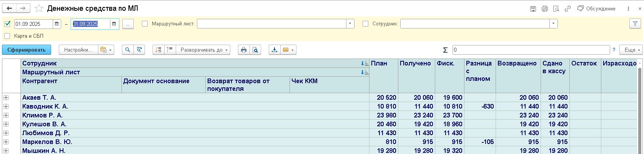Screen dimensions: 644x154
Task: Open the Настройки... settings button
Action: (78, 50)
